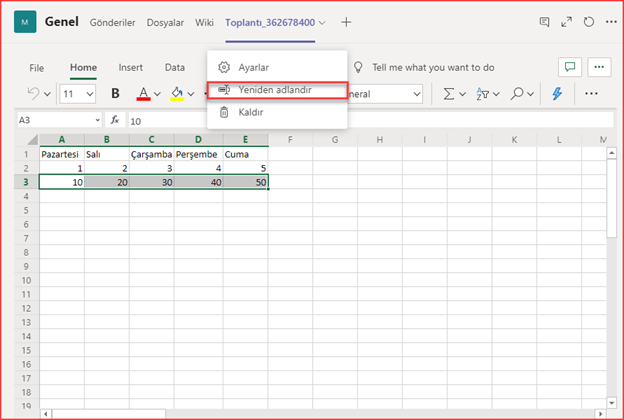Open the conversation chat icon

pyautogui.click(x=544, y=22)
